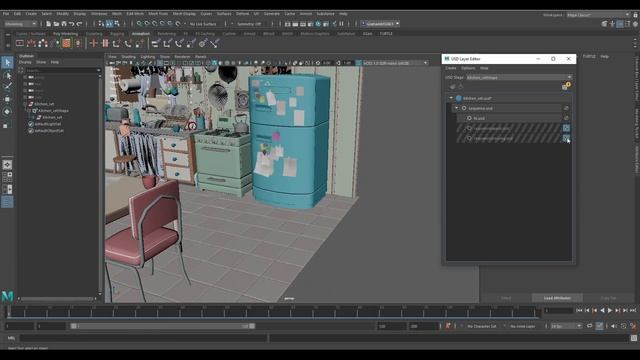Click the Modeling Toolkit toggle icon at top right
The image size is (640, 360).
604,24
